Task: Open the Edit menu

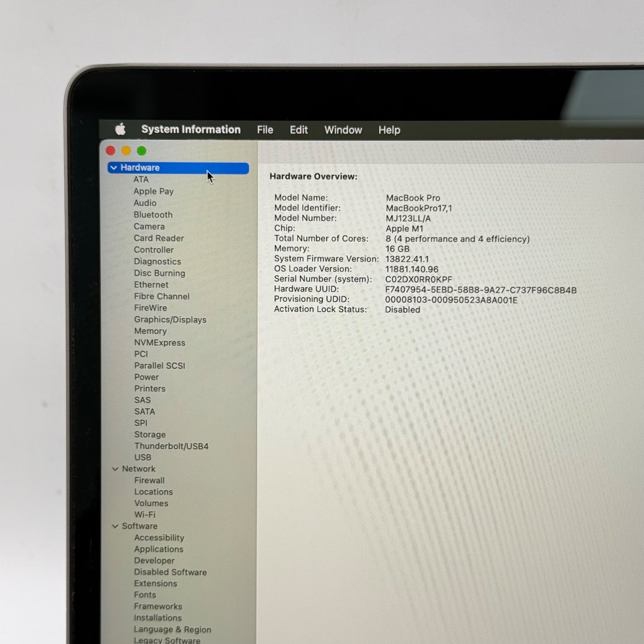Action: [299, 130]
